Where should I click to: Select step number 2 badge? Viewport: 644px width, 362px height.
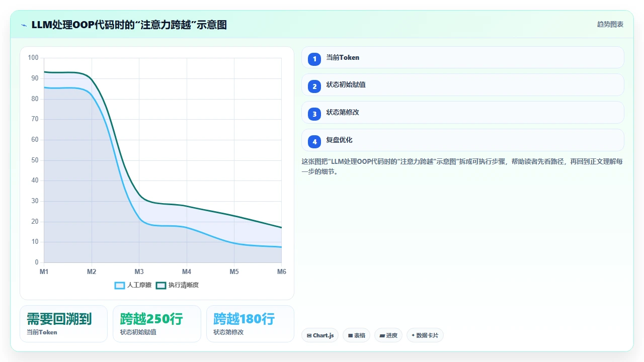(x=314, y=86)
